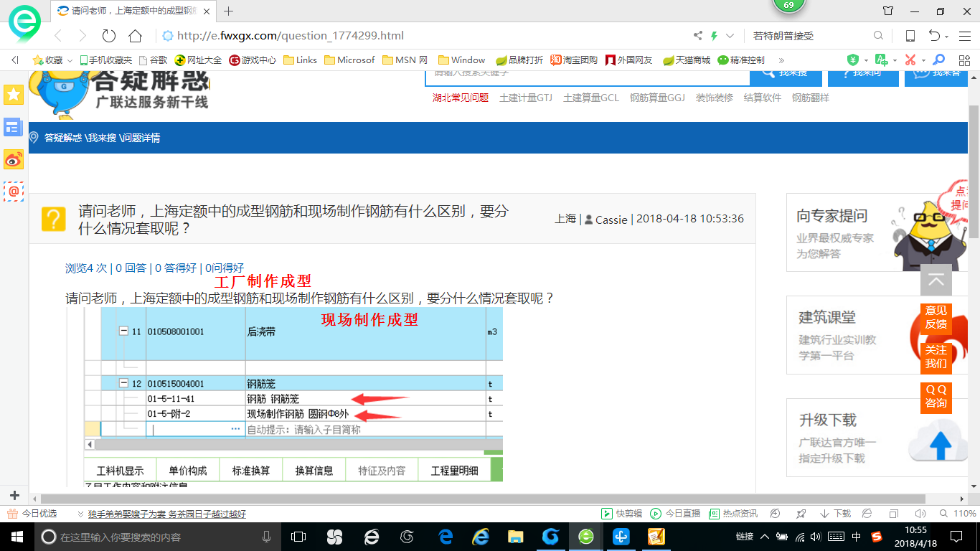This screenshot has height=551, width=980.
Task: Collapse the favorites sidebar arrow
Action: (14, 60)
